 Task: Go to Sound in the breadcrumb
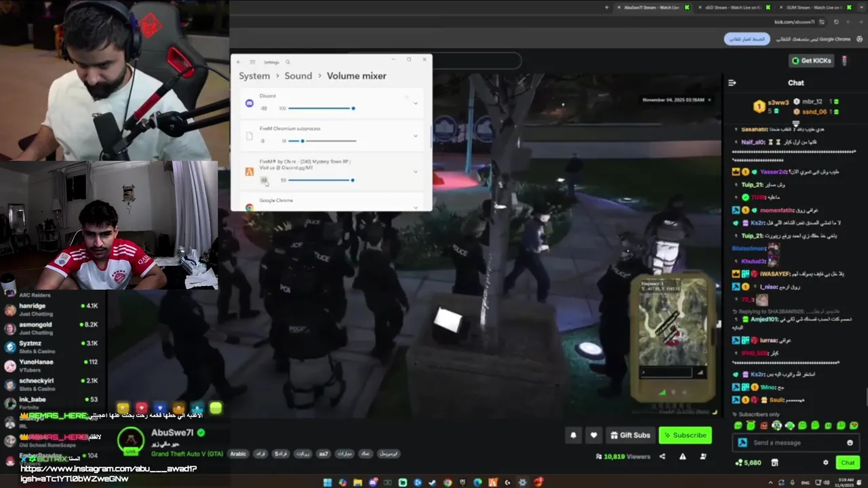click(298, 76)
